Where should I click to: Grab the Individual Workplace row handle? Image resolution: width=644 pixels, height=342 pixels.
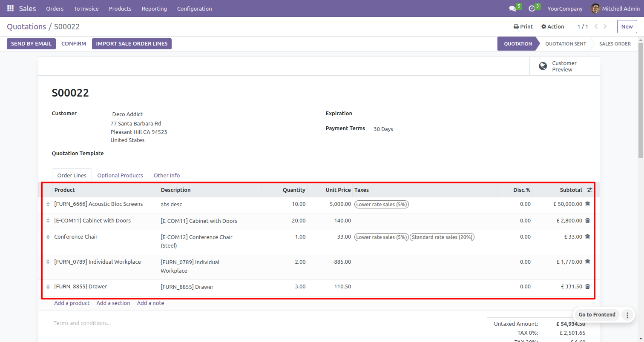(48, 262)
